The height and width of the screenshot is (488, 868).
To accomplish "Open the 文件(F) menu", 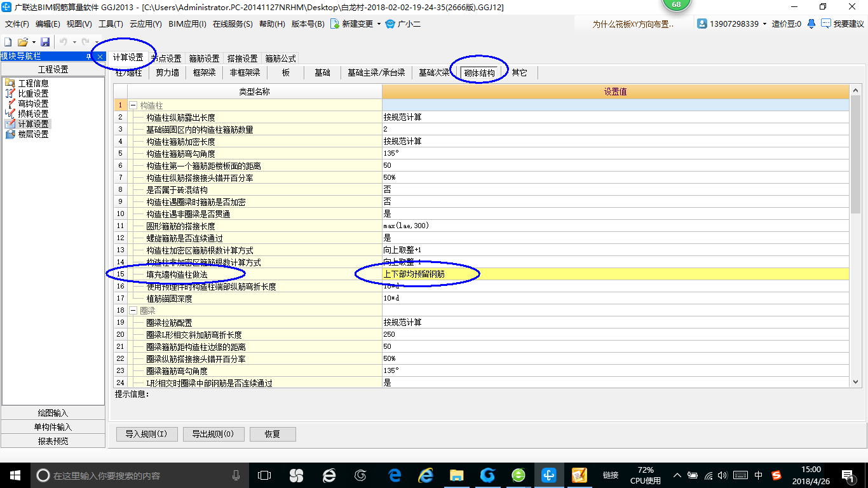I will click(x=17, y=24).
